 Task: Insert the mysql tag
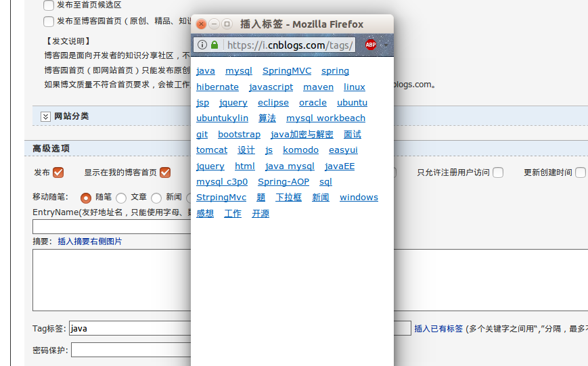click(x=238, y=71)
